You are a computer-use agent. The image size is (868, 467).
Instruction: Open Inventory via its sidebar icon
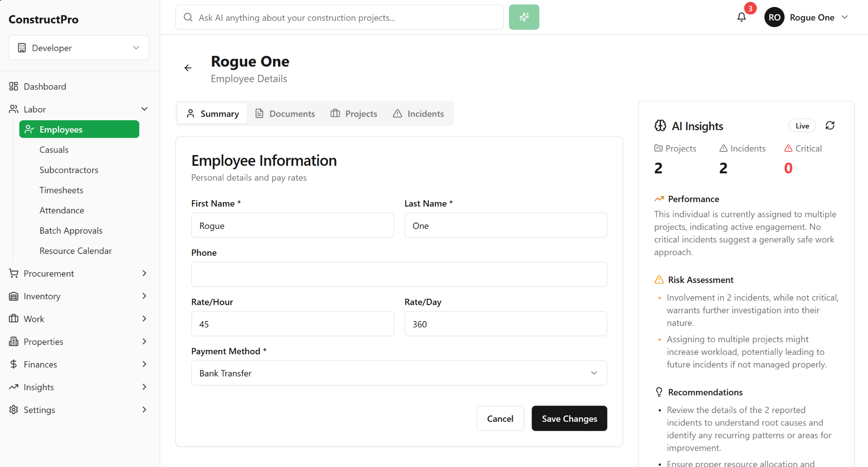pos(13,296)
